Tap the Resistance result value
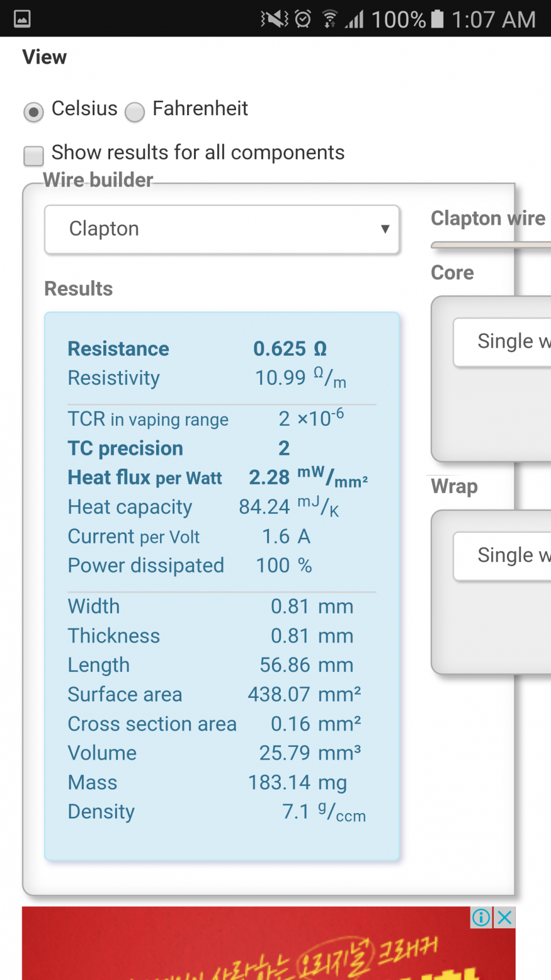 pyautogui.click(x=290, y=349)
